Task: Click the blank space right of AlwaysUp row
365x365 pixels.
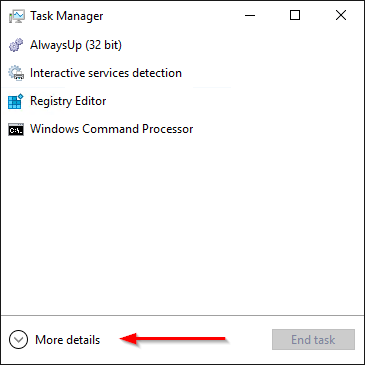Action: (x=242, y=45)
